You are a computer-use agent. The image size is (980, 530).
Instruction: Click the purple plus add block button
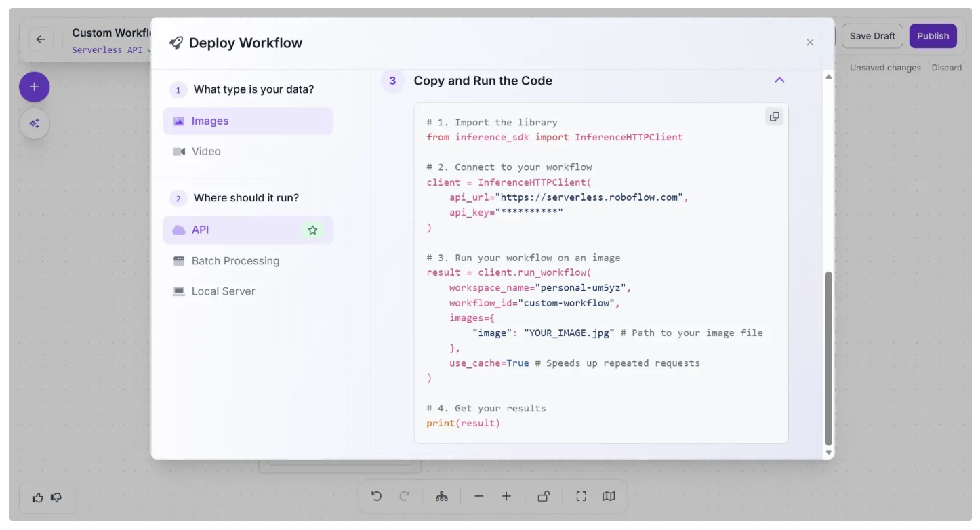tap(35, 87)
